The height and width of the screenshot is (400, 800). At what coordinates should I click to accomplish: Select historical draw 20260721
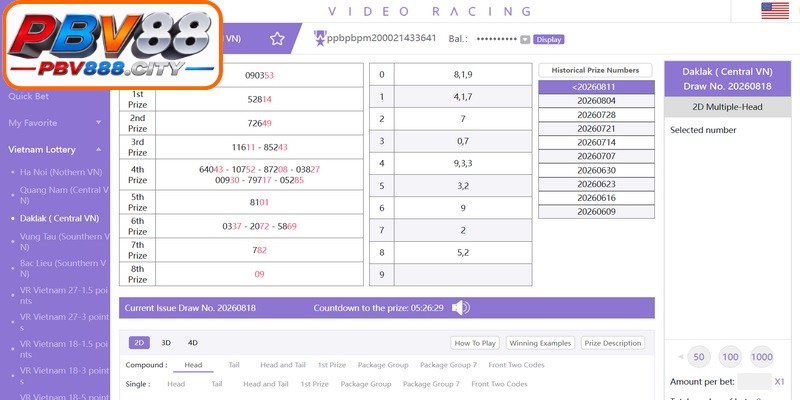click(x=596, y=129)
